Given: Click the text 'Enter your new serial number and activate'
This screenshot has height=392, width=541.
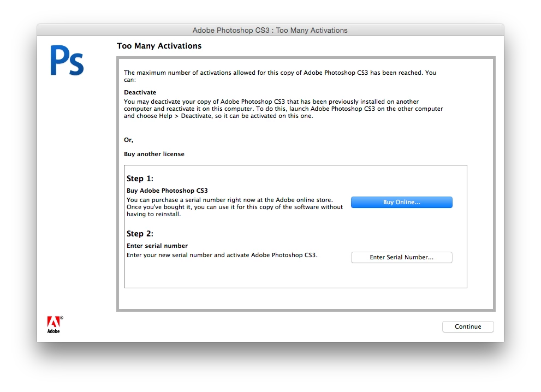Looking at the screenshot, I should click(x=188, y=255).
